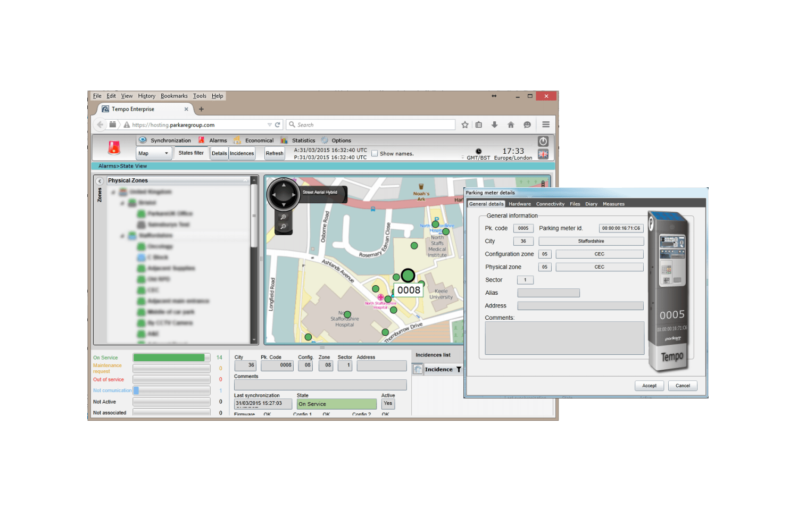This screenshot has width=798, height=532.
Task: Switch to the Hardware tab
Action: [519, 204]
